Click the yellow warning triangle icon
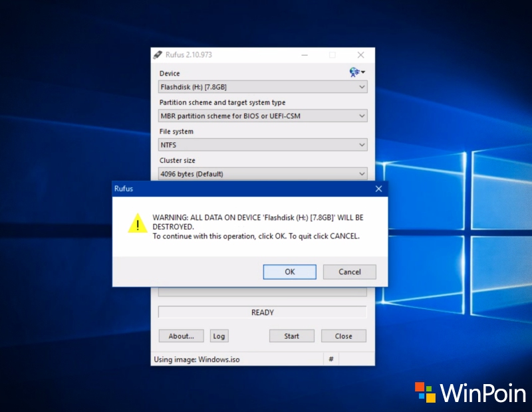532x412 pixels. click(x=138, y=223)
